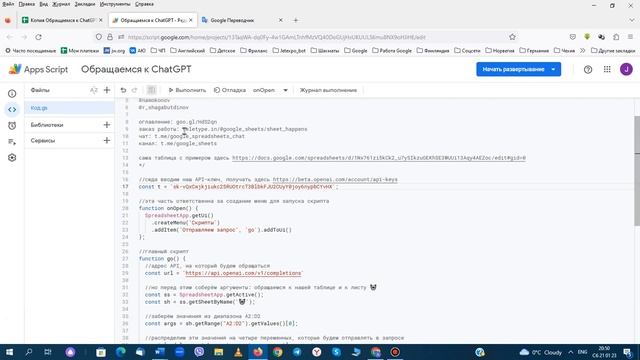Image resolution: width=640 pixels, height=360 pixels.
Task: Sort files alphabetically with AZ icon
Action: point(94,90)
